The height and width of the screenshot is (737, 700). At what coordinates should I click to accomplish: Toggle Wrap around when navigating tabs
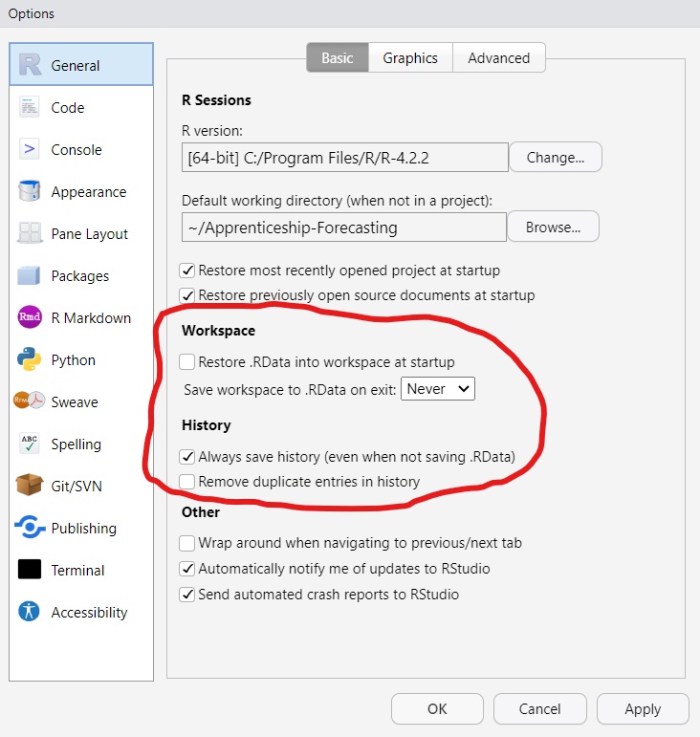coord(188,543)
